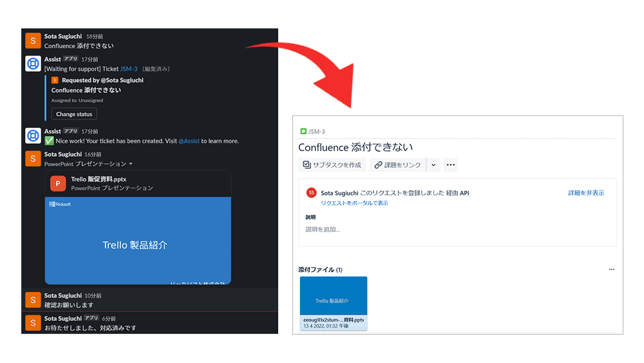Click the PowerPoint file icon for Trello 販促資料.pptx

pyautogui.click(x=58, y=183)
